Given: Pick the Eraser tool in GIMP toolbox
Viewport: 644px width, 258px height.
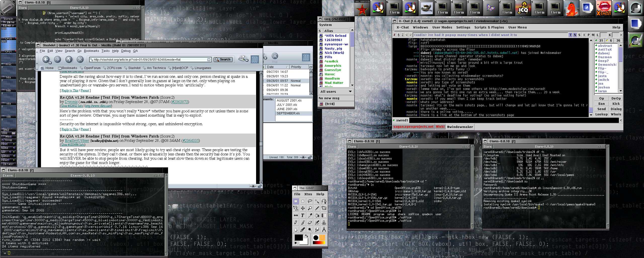Looking at the screenshot, I should pos(310,222).
